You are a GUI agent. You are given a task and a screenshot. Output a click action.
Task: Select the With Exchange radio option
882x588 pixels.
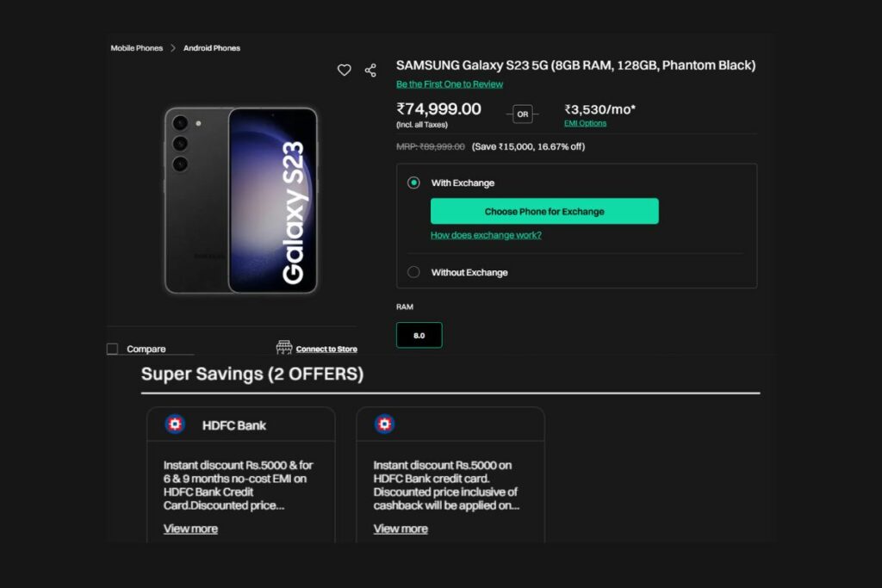tap(413, 183)
